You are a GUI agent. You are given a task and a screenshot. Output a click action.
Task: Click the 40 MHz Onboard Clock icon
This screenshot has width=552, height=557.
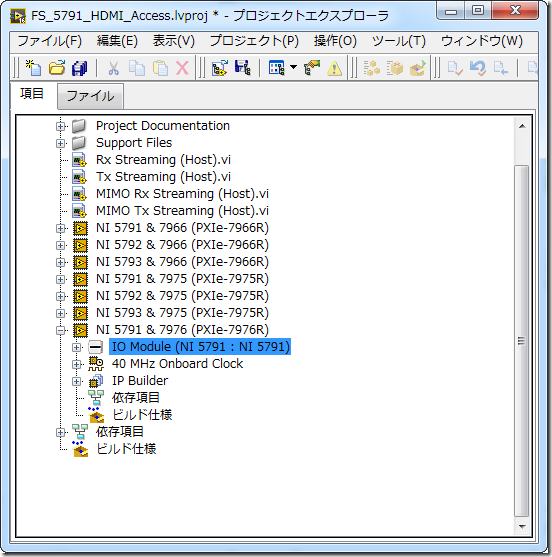96,364
